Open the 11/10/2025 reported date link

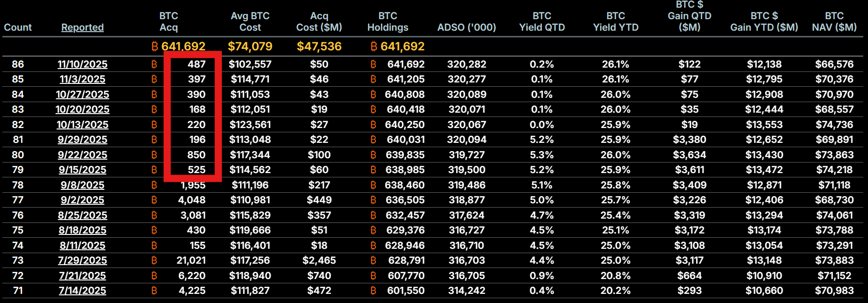coord(82,64)
